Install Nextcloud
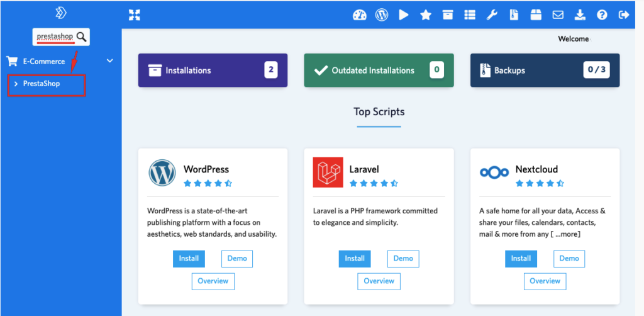Screen dimensions: 644x316 (521, 259)
